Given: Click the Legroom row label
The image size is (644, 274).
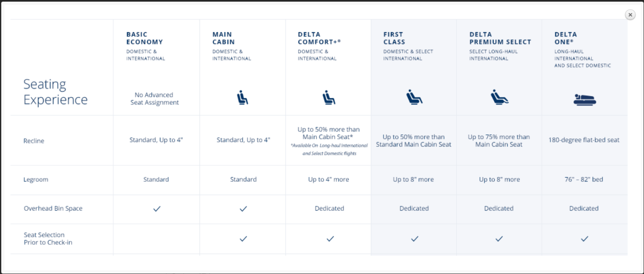Looking at the screenshot, I should (36, 180).
